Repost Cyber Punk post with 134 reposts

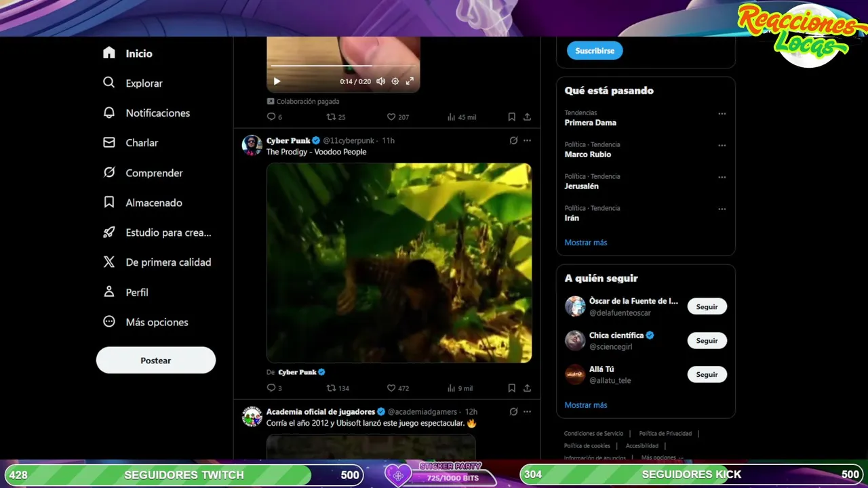(338, 388)
